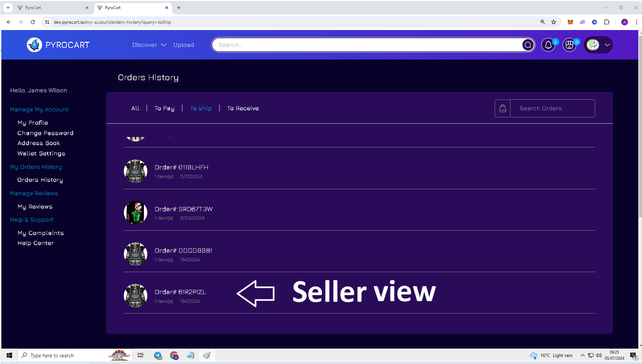Click thumbnail of order DDGD88B1
Image resolution: width=642 pixels, height=364 pixels.
coord(135,254)
